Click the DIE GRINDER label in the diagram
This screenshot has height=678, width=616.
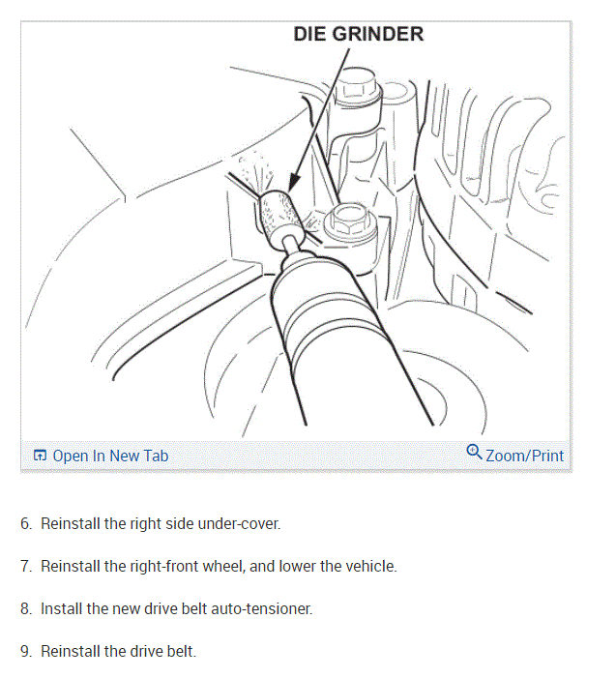[359, 34]
